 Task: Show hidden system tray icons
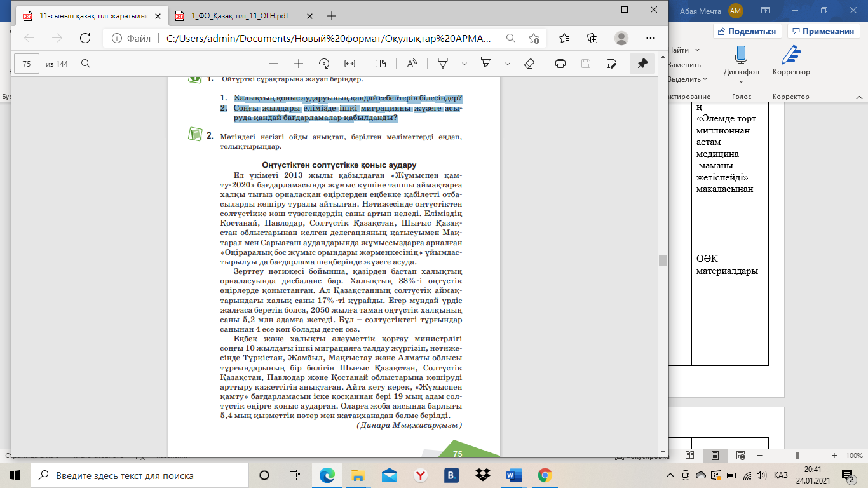[670, 475]
